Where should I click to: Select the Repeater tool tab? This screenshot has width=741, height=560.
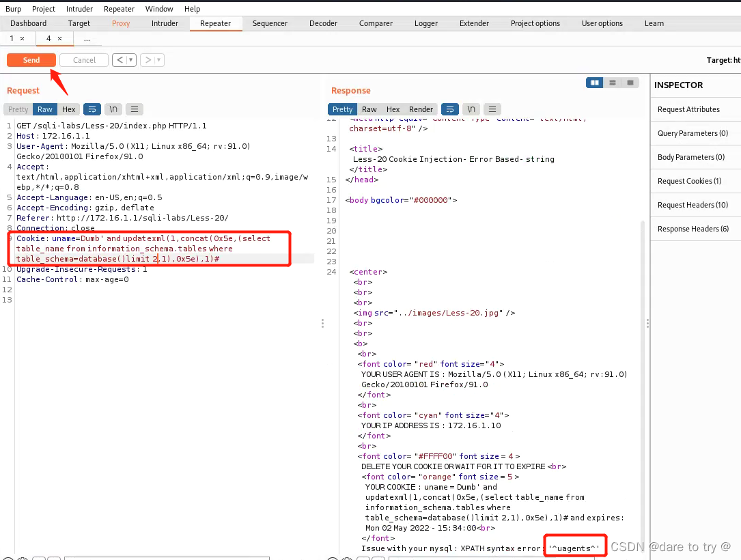click(216, 23)
